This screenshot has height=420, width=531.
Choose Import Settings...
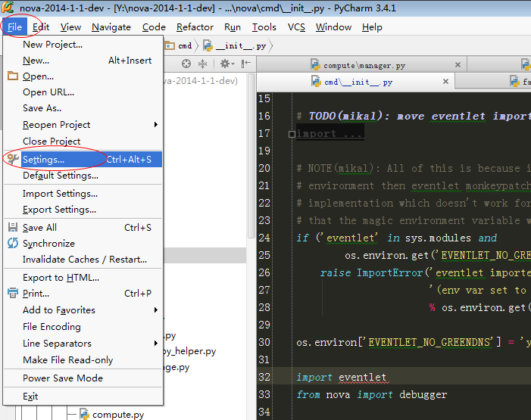(83, 194)
